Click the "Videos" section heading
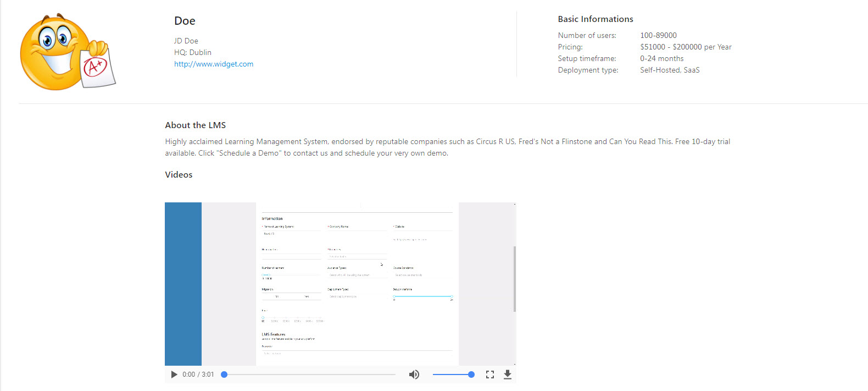868x391 pixels. tap(179, 175)
